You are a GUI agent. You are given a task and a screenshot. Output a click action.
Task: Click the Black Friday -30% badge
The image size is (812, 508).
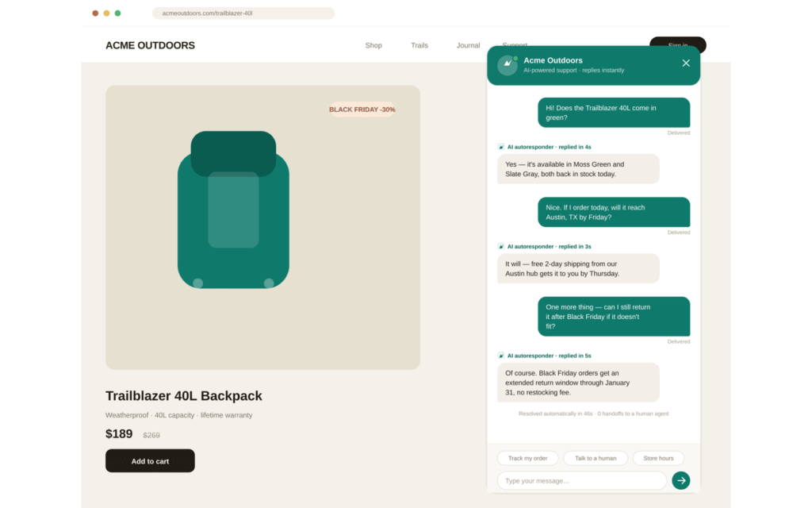point(362,110)
